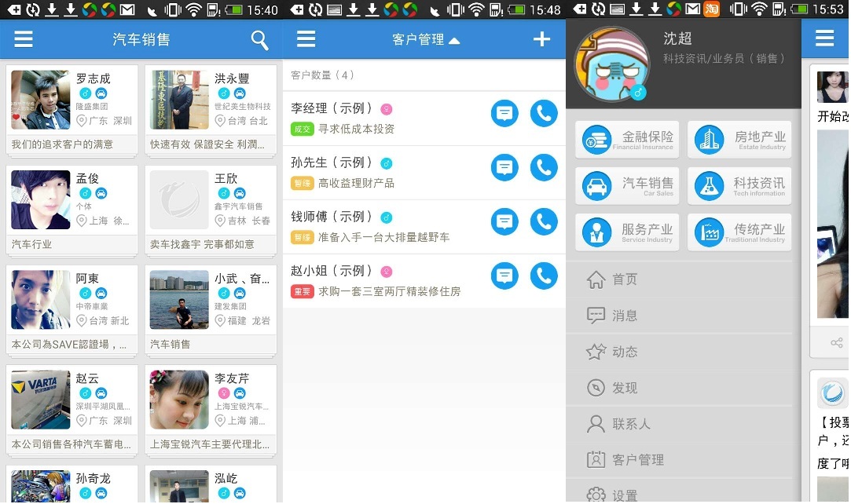Tap car icon on 阿東 card
The width and height of the screenshot is (851, 504).
(101, 293)
